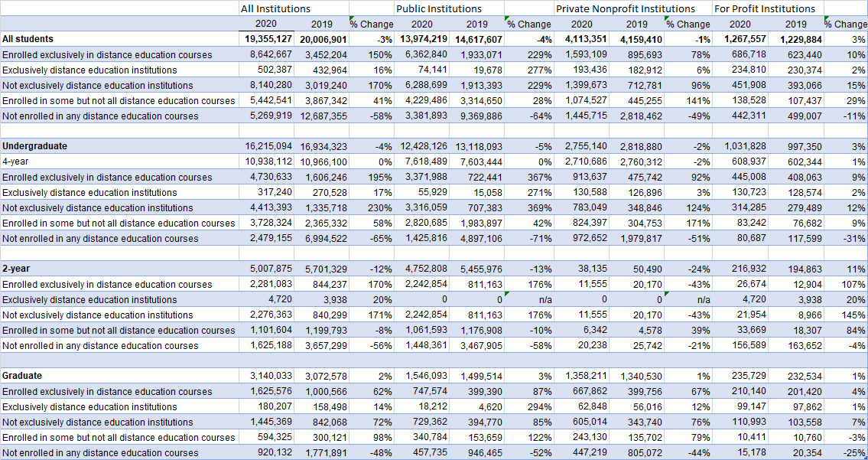This screenshot has height=460, width=868.
Task: Click the 3,140,033 graduate total
Action: (266, 376)
